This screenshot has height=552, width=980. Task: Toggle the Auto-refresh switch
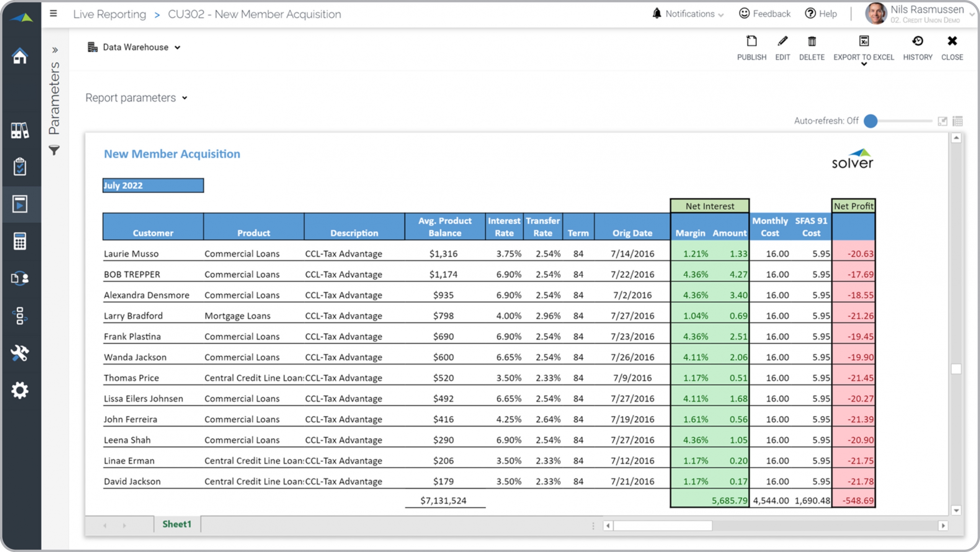tap(871, 121)
